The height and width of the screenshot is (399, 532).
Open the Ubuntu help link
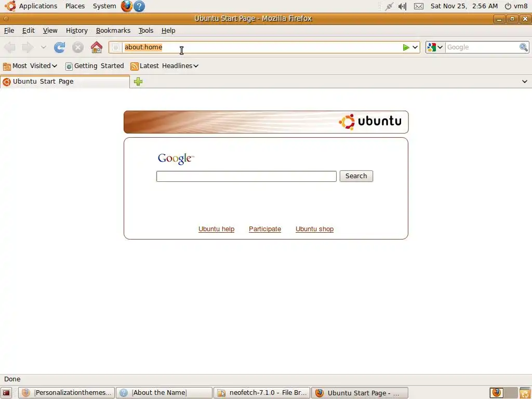216,229
